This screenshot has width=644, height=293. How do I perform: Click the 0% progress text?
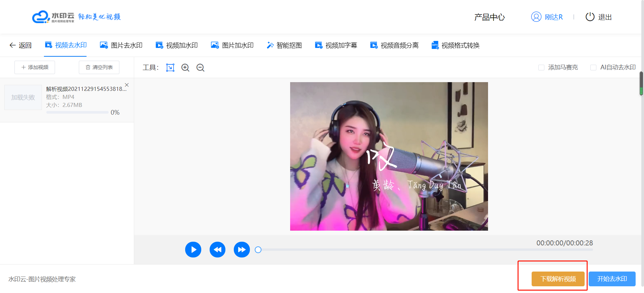pos(115,113)
